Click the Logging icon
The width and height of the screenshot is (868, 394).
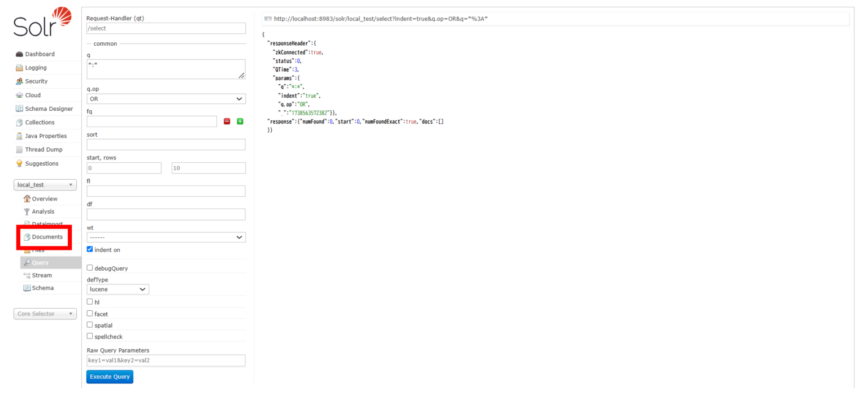point(19,68)
